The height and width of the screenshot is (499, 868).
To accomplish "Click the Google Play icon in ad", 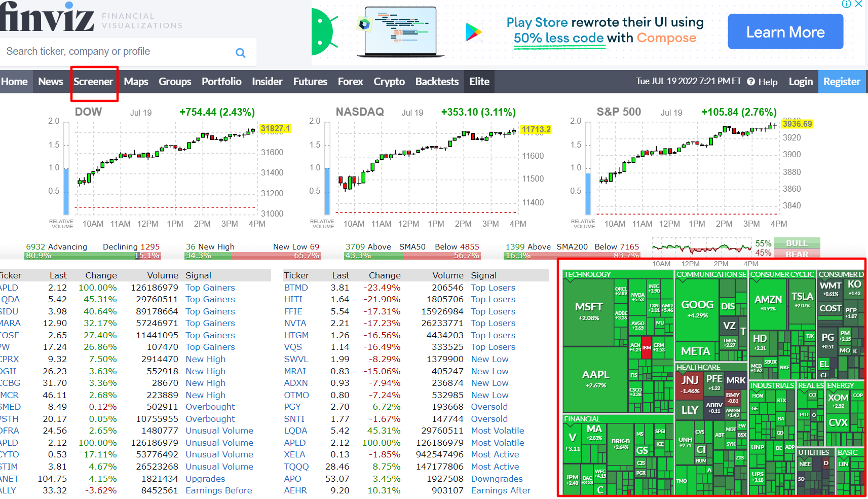I will click(473, 32).
